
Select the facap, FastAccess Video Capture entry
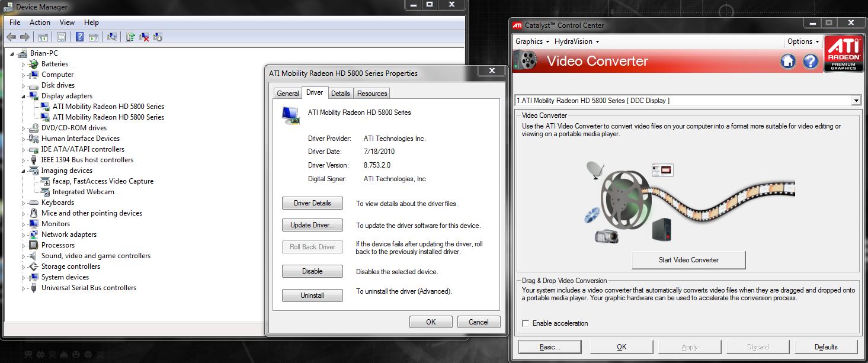103,181
